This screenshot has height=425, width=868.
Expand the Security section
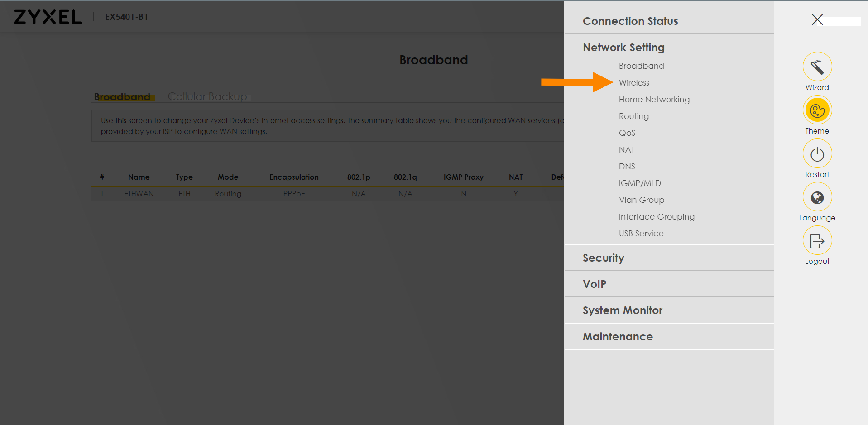(603, 258)
